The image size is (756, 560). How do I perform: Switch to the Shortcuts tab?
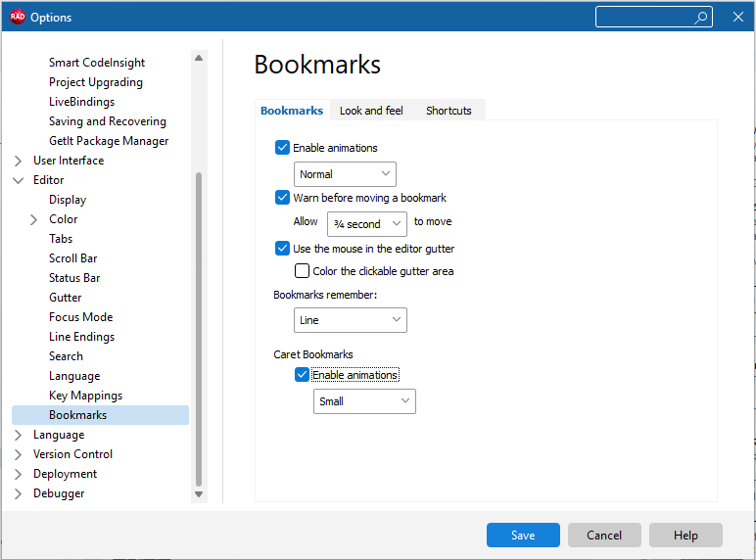(449, 111)
